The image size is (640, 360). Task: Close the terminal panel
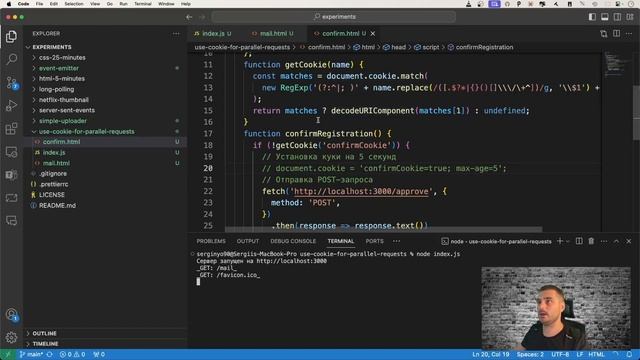pos(629,241)
